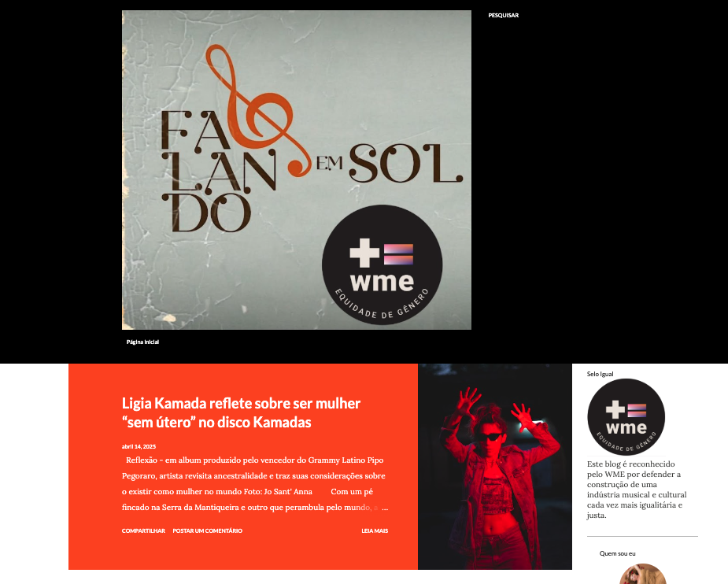
Task: Click the Selo Igual WME sidebar badge
Action: (x=626, y=417)
